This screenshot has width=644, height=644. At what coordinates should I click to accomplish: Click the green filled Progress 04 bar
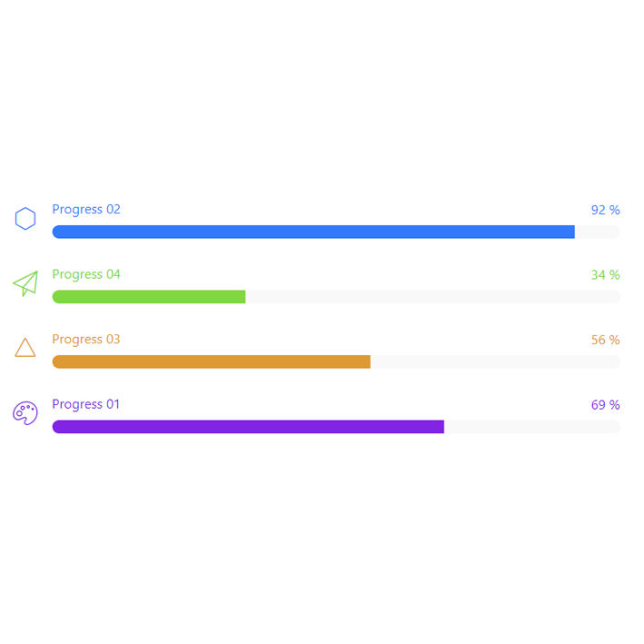[149, 297]
